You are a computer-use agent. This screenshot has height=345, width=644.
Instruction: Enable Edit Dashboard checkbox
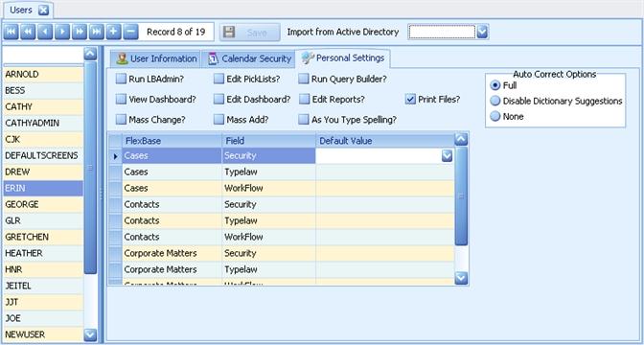click(x=218, y=99)
